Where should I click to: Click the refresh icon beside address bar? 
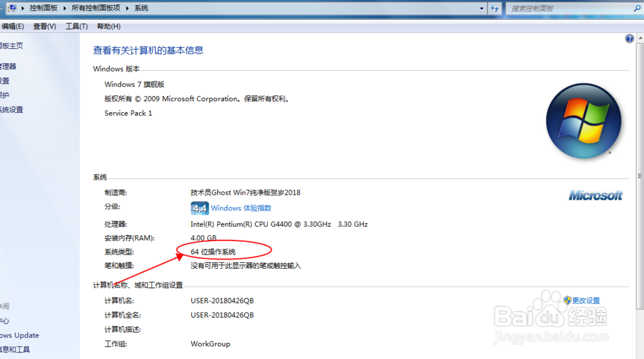click(x=495, y=8)
